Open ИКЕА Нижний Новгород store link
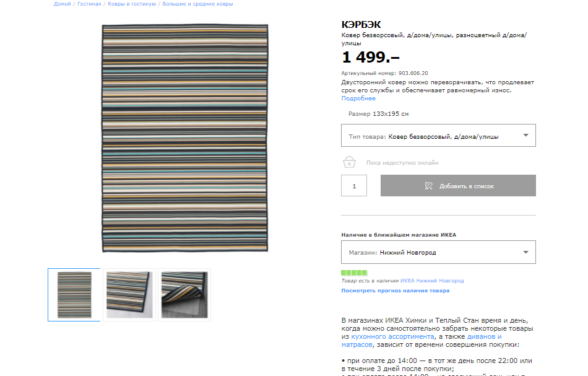Image resolution: width=588 pixels, height=376 pixels. tap(432, 281)
